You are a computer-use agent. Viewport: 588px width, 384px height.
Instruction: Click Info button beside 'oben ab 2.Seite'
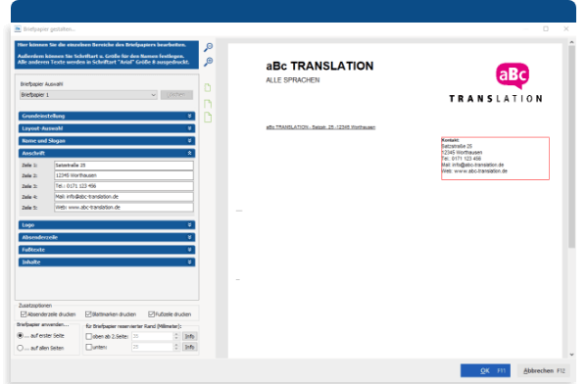(190, 336)
